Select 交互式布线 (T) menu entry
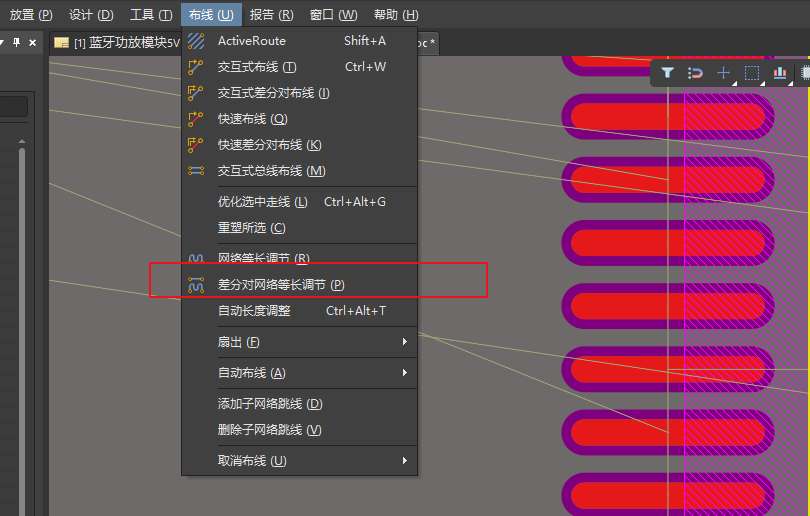810x516 pixels. click(299, 67)
